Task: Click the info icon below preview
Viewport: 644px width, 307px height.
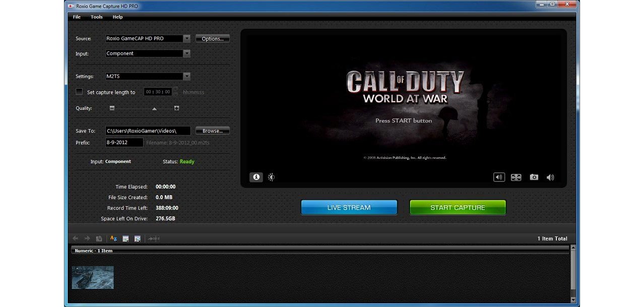Action: 256,177
